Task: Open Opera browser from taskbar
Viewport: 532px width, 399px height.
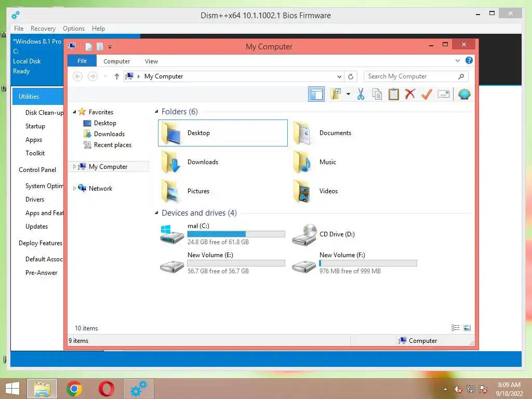Action: click(x=107, y=389)
